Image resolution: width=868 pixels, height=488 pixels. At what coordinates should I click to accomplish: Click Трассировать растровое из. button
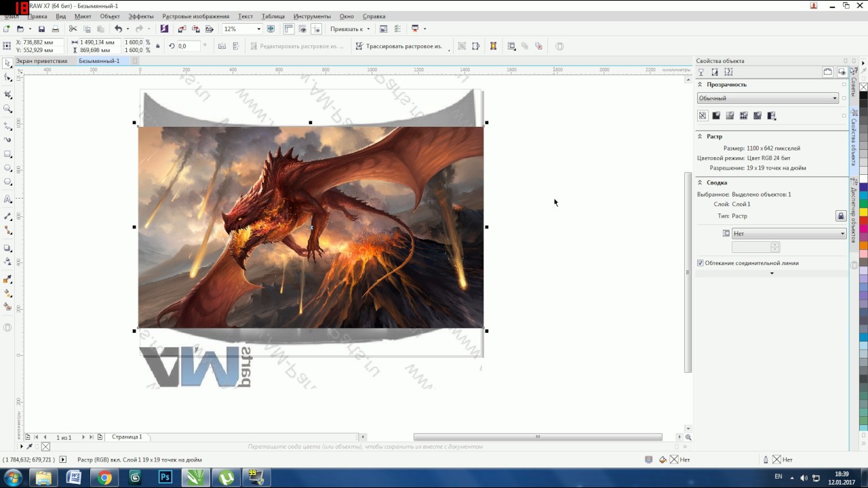[x=399, y=46]
